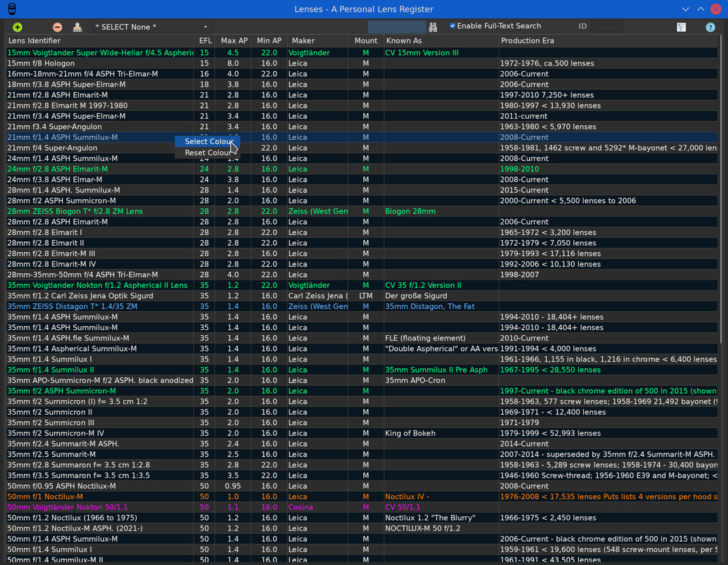Open the blue help question mark icon
728x565 pixels.
pyautogui.click(x=710, y=27)
